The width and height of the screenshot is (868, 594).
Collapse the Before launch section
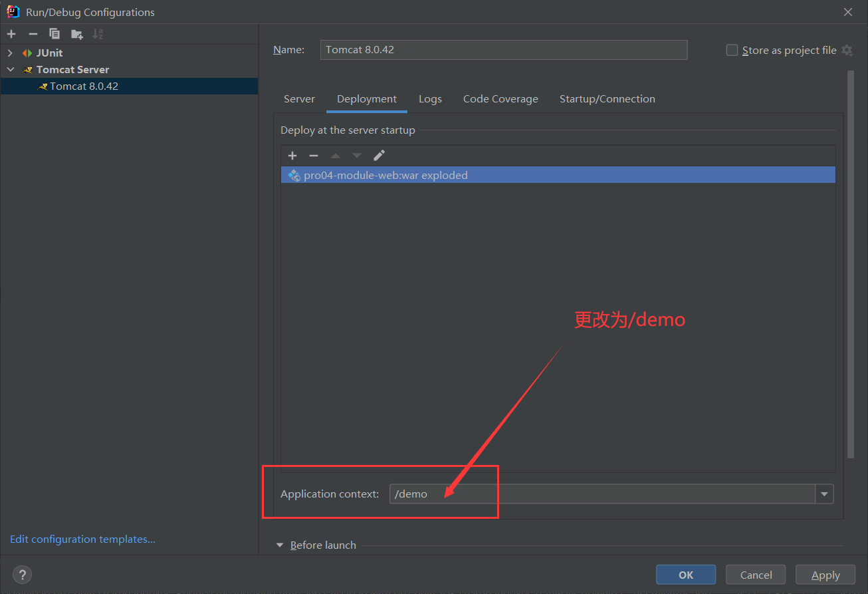280,545
